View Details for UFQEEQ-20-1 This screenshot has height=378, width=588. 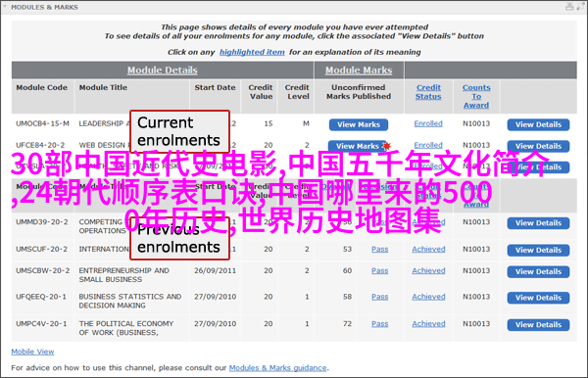point(538,298)
